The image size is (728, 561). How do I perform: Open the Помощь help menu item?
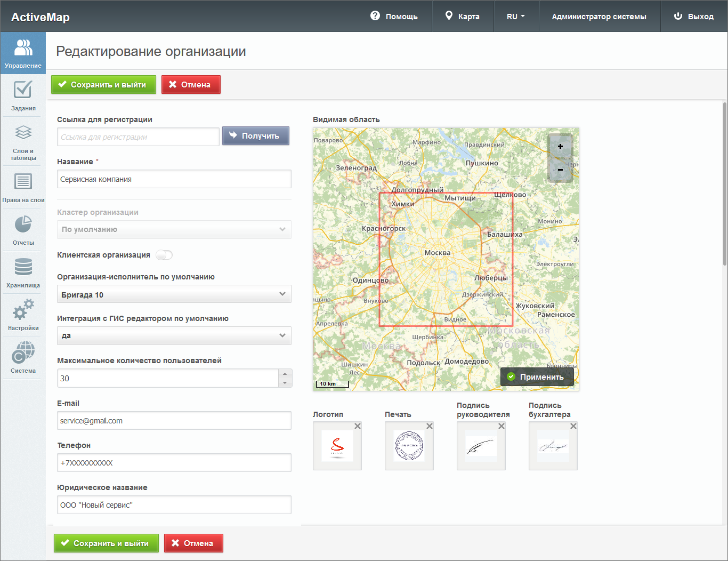[x=394, y=17]
